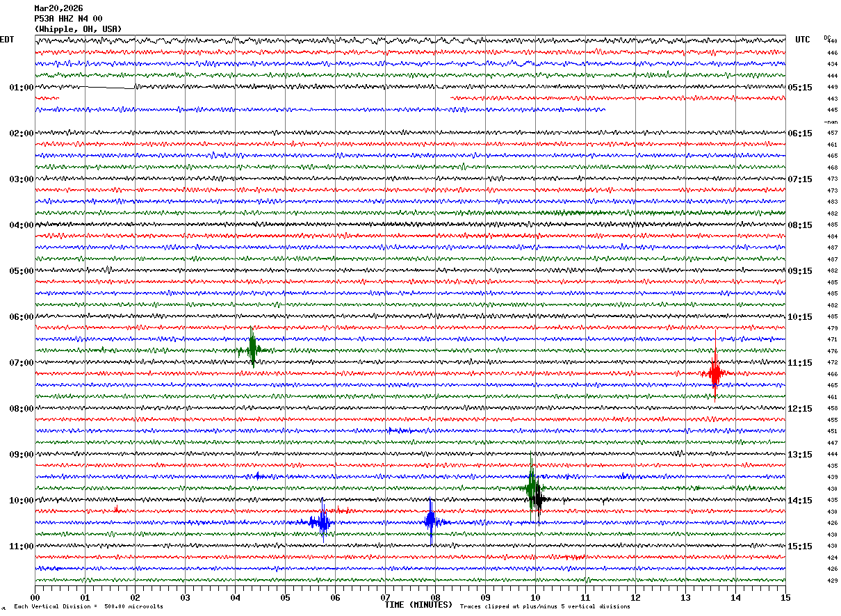This screenshot has height=616, width=841.
Task: Select the 11:00 EDT row label
Action: tap(22, 546)
